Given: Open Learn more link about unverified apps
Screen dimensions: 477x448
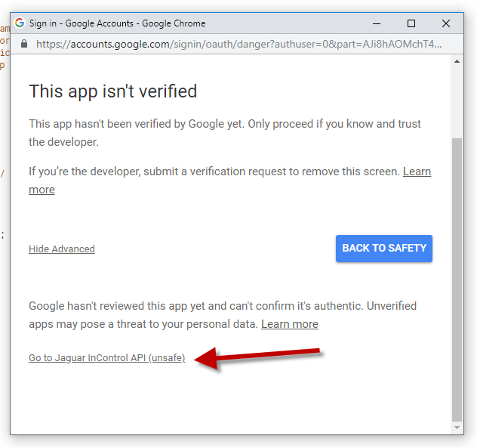Looking at the screenshot, I should pyautogui.click(x=290, y=324).
